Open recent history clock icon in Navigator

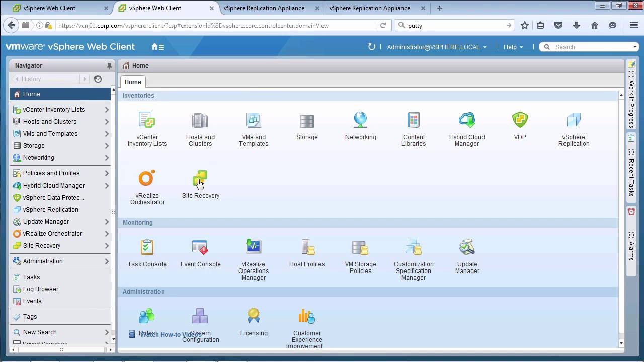coord(98,79)
